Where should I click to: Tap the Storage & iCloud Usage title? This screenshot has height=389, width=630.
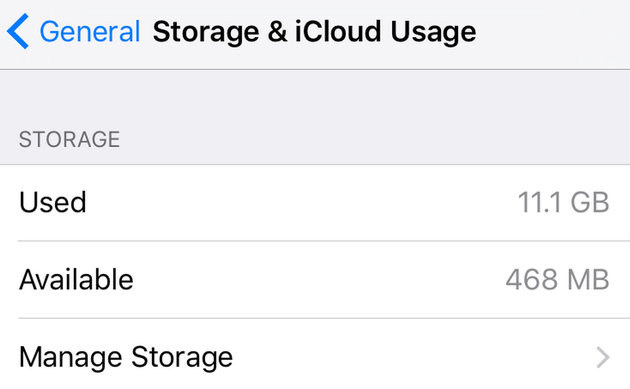click(315, 32)
